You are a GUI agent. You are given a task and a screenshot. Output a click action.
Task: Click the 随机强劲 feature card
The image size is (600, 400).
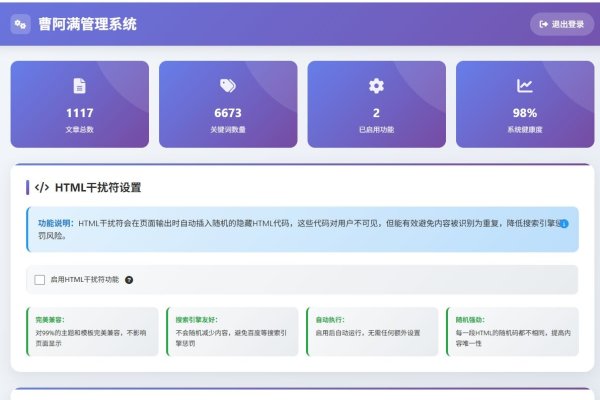click(x=512, y=331)
